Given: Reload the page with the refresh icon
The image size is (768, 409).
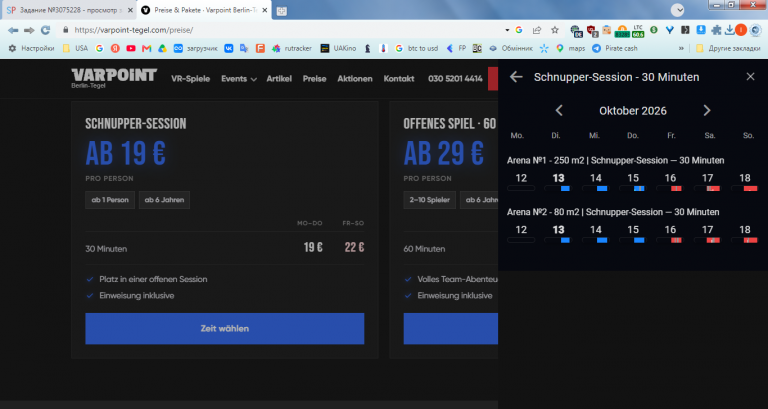Looking at the screenshot, I should pos(46,30).
